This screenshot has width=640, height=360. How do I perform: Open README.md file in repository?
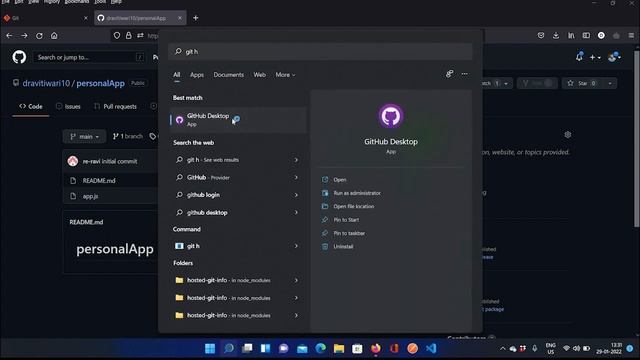coord(99,180)
